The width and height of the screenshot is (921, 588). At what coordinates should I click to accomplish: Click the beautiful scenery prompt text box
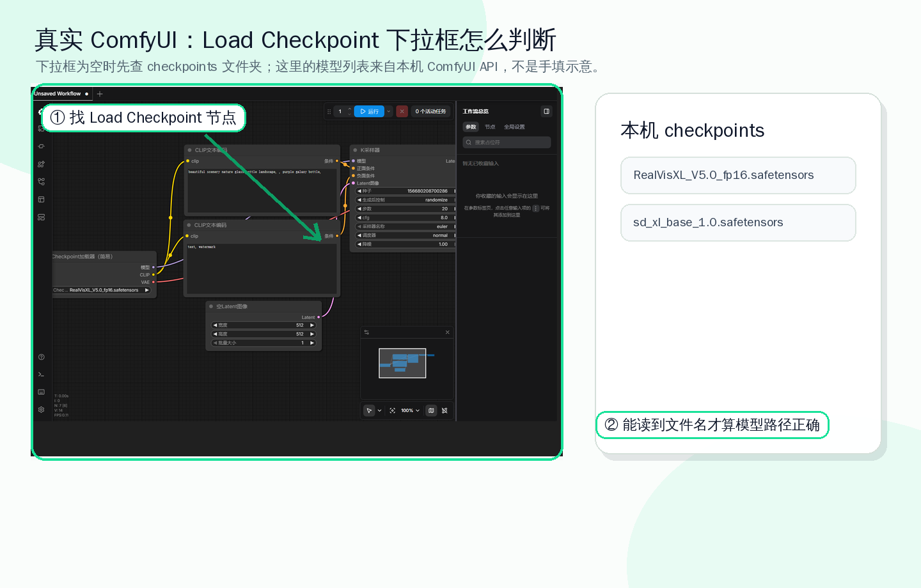coord(261,190)
